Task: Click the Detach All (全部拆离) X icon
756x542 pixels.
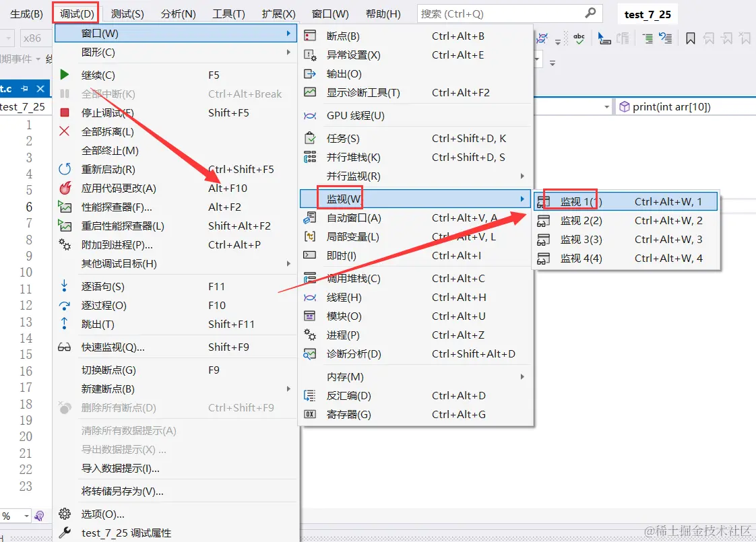Action: [x=64, y=131]
